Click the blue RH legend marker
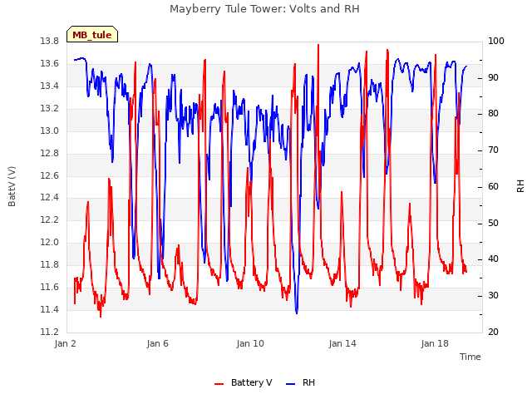 click(x=291, y=384)
